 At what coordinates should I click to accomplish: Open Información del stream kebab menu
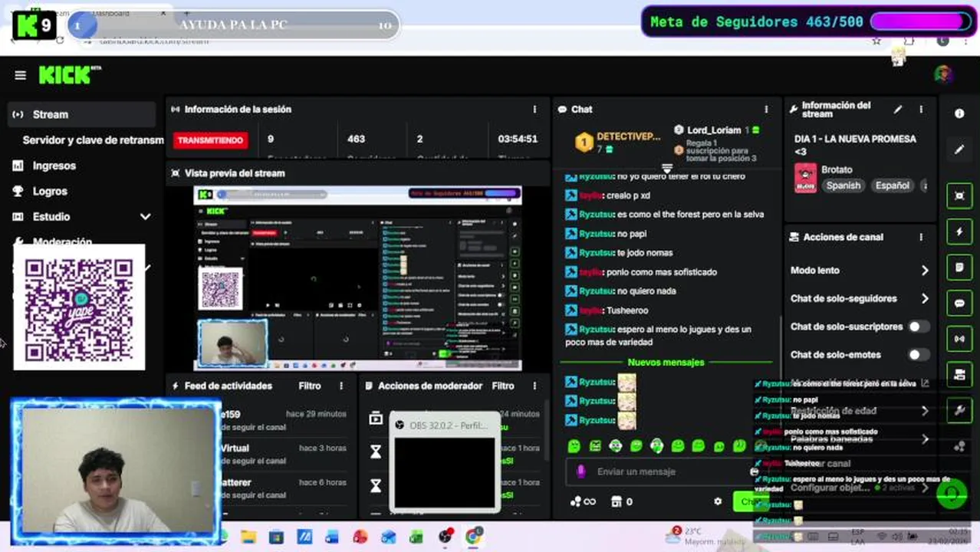(921, 110)
